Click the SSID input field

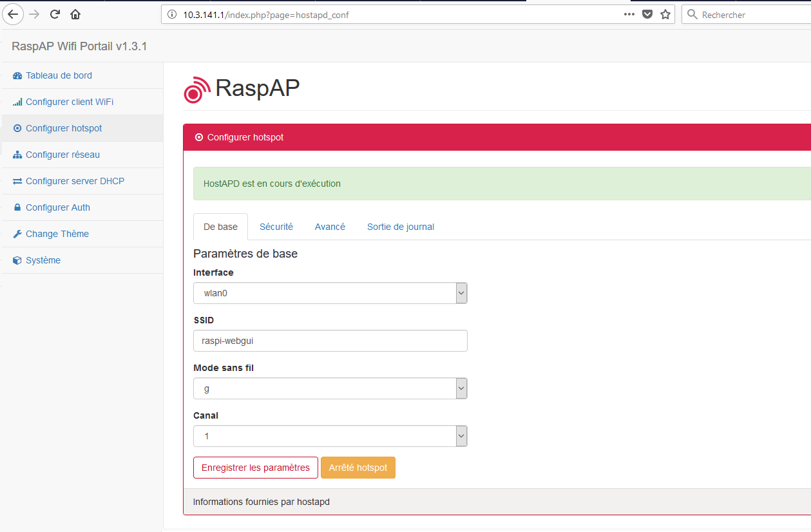[x=330, y=341]
